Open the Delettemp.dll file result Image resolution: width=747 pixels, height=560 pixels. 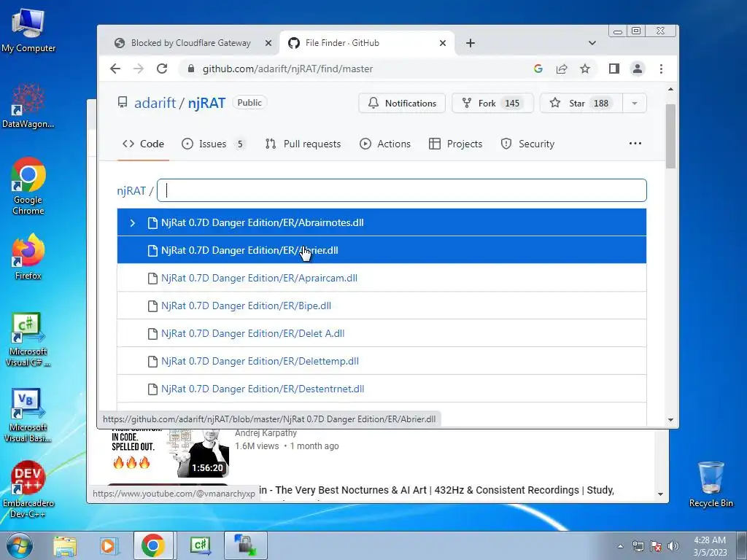point(382,361)
